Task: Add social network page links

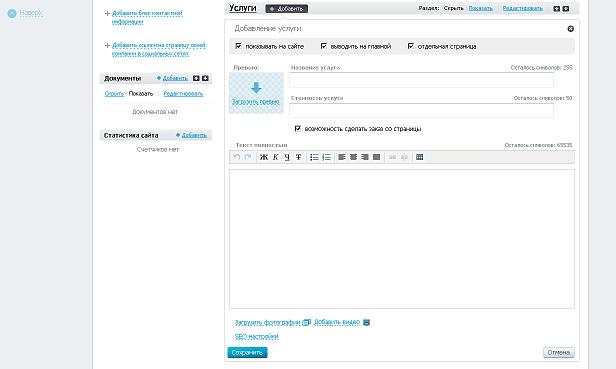Action: click(x=159, y=50)
